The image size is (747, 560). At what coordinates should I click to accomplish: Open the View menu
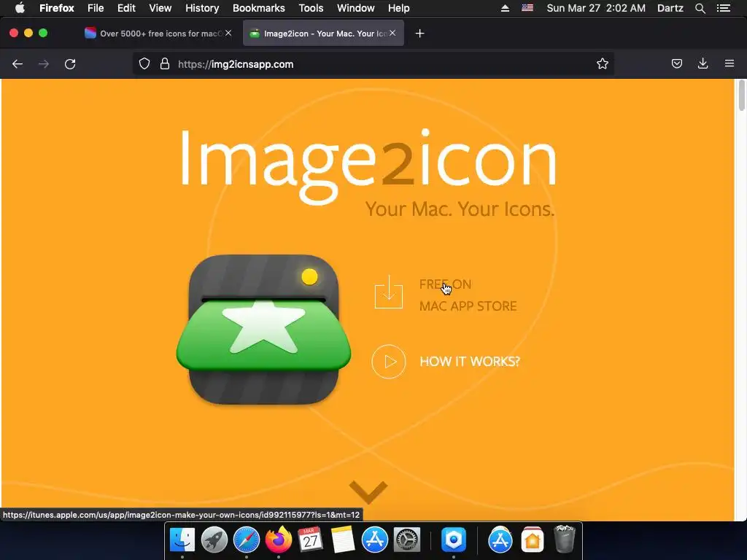(160, 8)
